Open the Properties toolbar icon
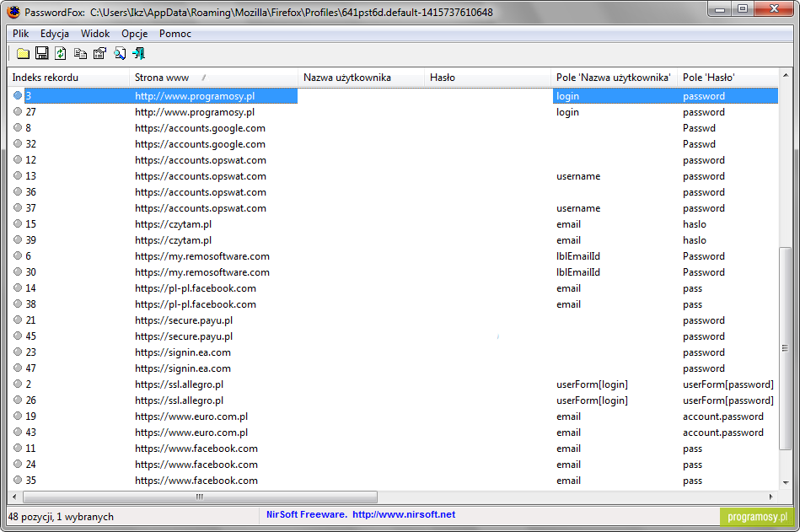This screenshot has height=532, width=800. click(100, 54)
